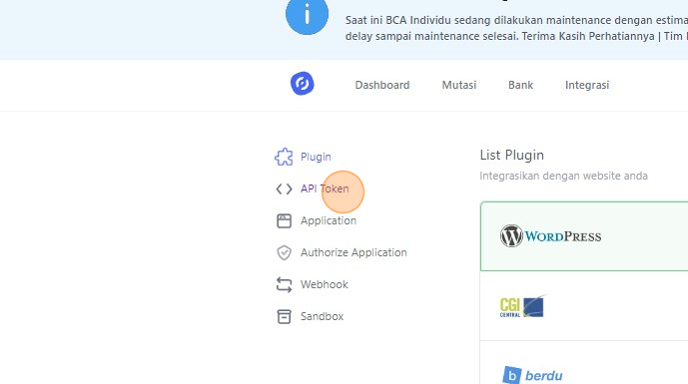Open the Bank menu item
The height and width of the screenshot is (384, 688).
pyautogui.click(x=520, y=85)
